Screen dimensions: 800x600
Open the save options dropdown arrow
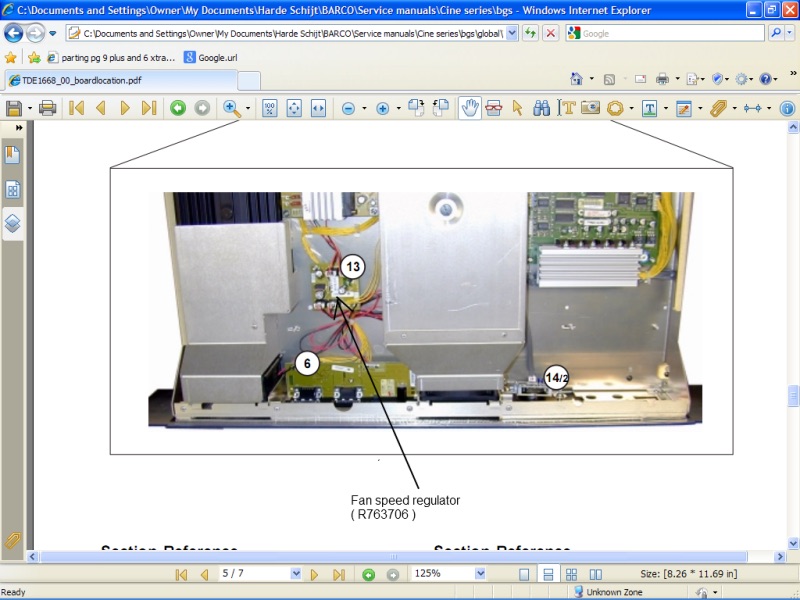pos(30,108)
